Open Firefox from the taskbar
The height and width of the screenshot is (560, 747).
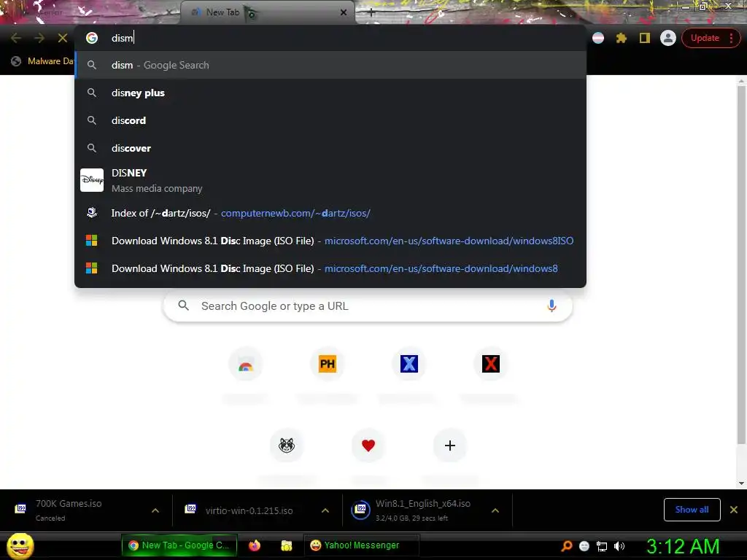255,545
